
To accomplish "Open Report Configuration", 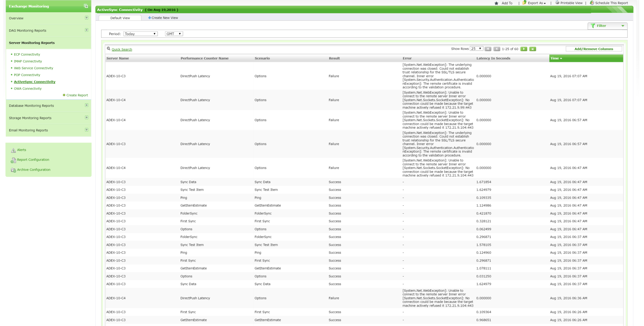I will [33, 159].
